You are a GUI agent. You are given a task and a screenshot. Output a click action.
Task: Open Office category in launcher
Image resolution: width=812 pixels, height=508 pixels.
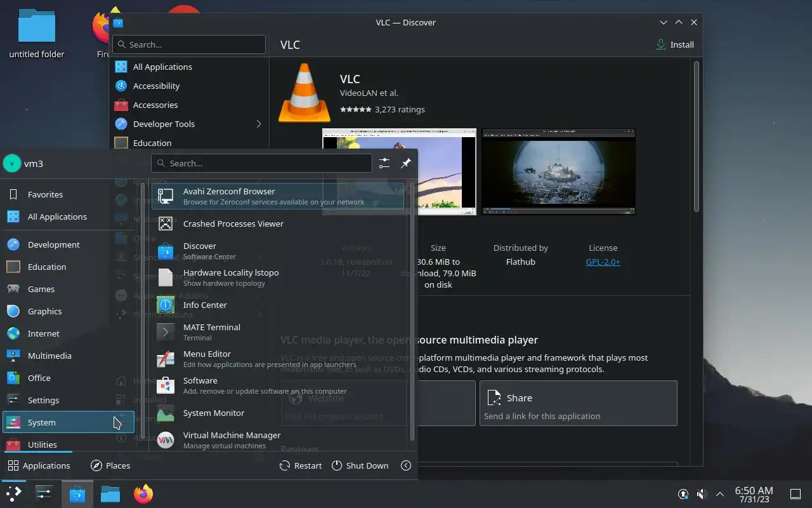click(x=69, y=378)
